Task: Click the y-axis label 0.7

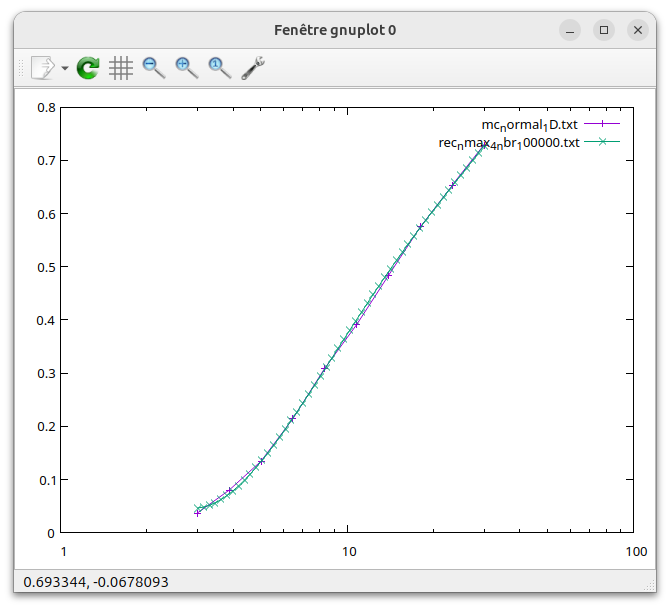Action: 47,161
